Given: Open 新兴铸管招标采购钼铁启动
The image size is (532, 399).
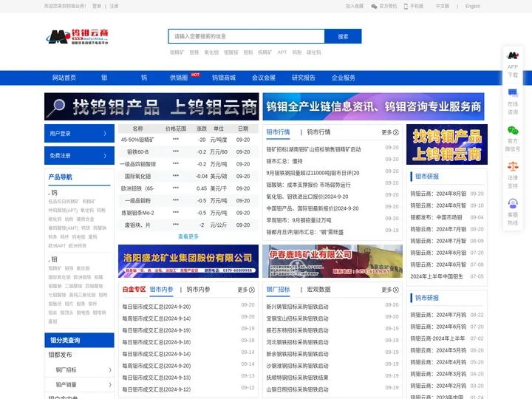Looking at the screenshot, I should 297,307.
